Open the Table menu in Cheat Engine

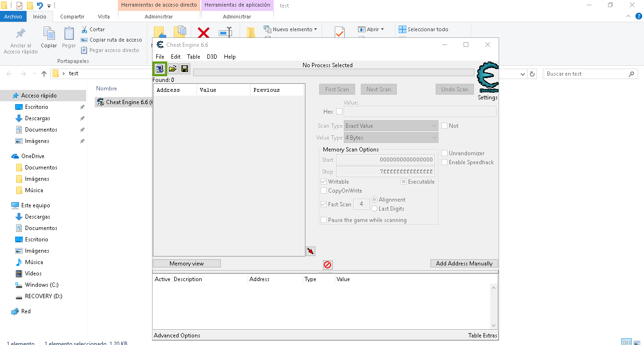tap(194, 57)
